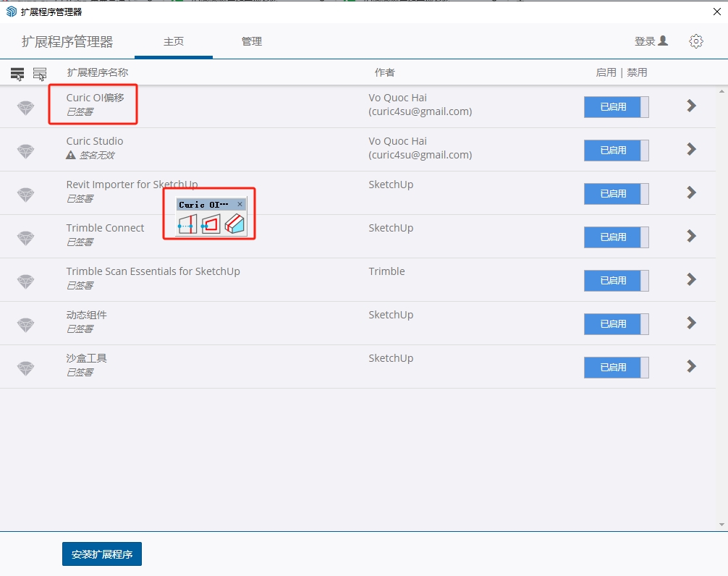The height and width of the screenshot is (576, 728).
Task: Expand details arrow for 沙盒工具
Action: [691, 366]
